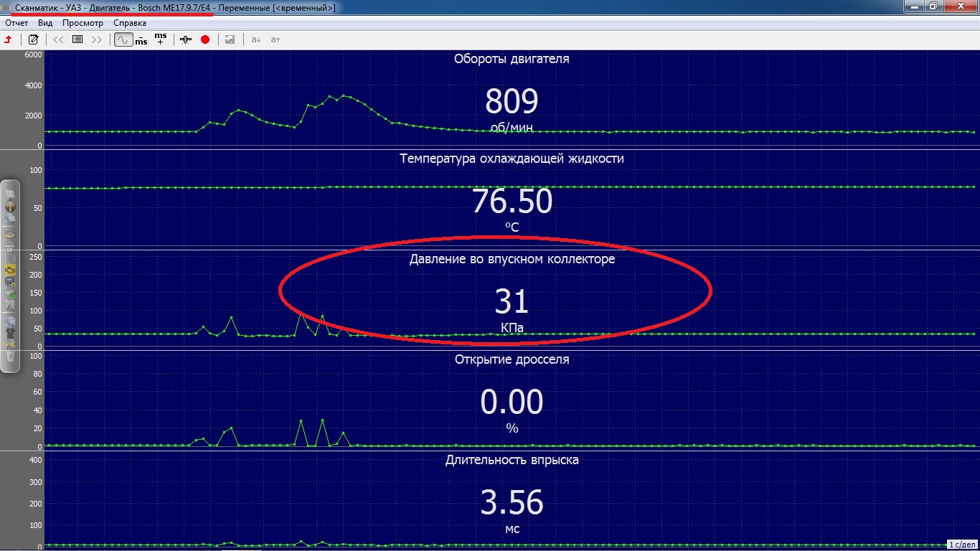Toggle the sine-wave graph mode button

122,39
